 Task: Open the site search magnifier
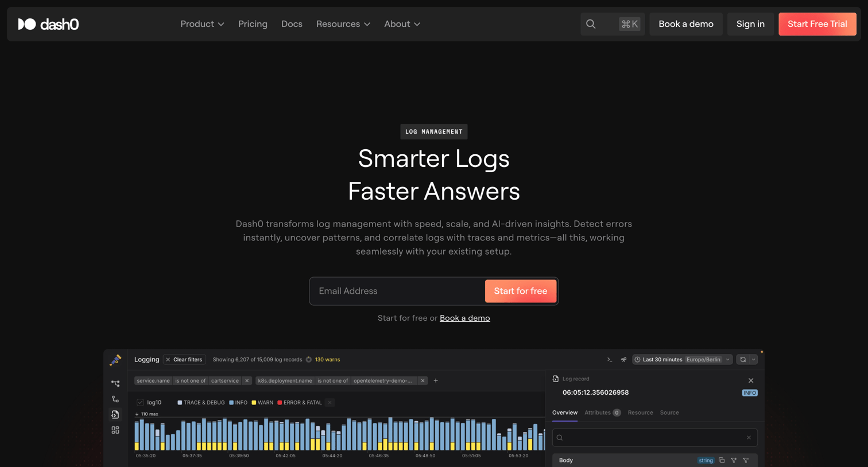[591, 24]
